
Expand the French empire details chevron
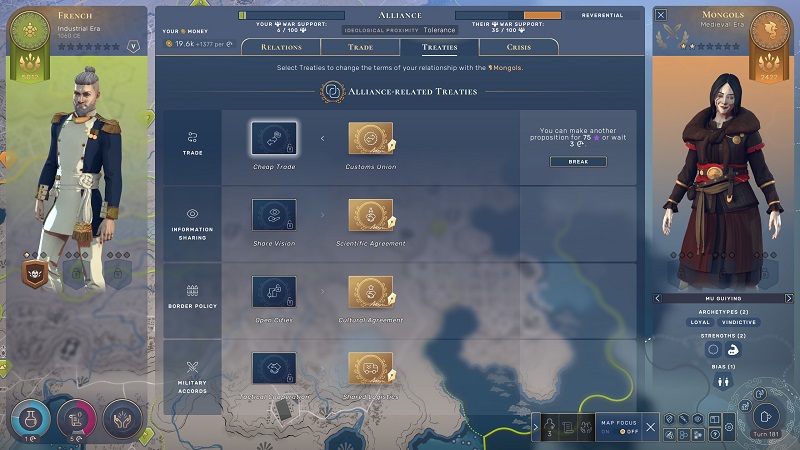tap(134, 46)
